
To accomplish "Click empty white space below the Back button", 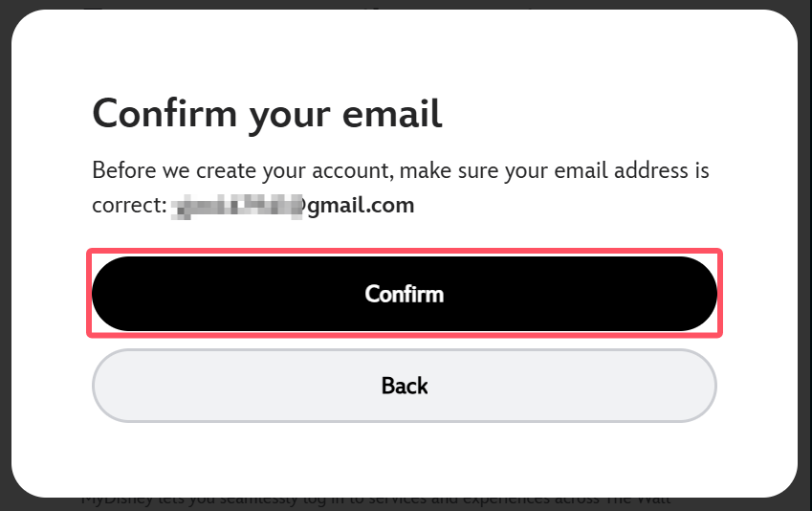I will [404, 457].
